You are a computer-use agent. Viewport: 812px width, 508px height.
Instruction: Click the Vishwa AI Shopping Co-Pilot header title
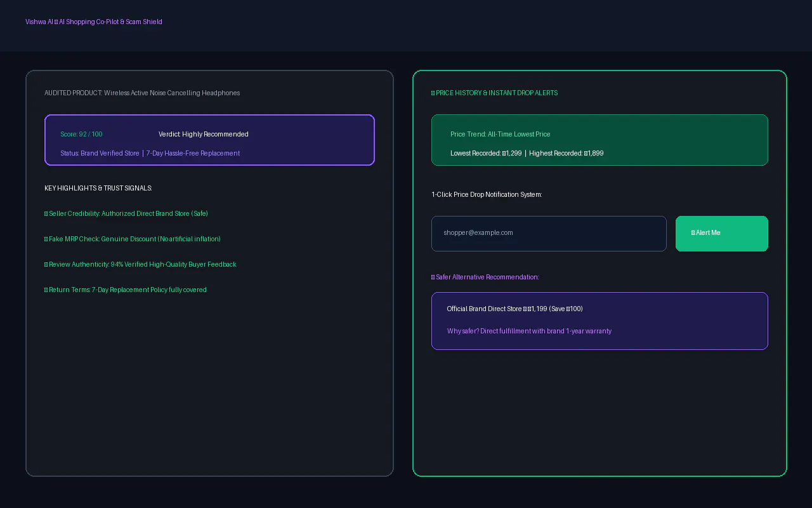(x=94, y=22)
